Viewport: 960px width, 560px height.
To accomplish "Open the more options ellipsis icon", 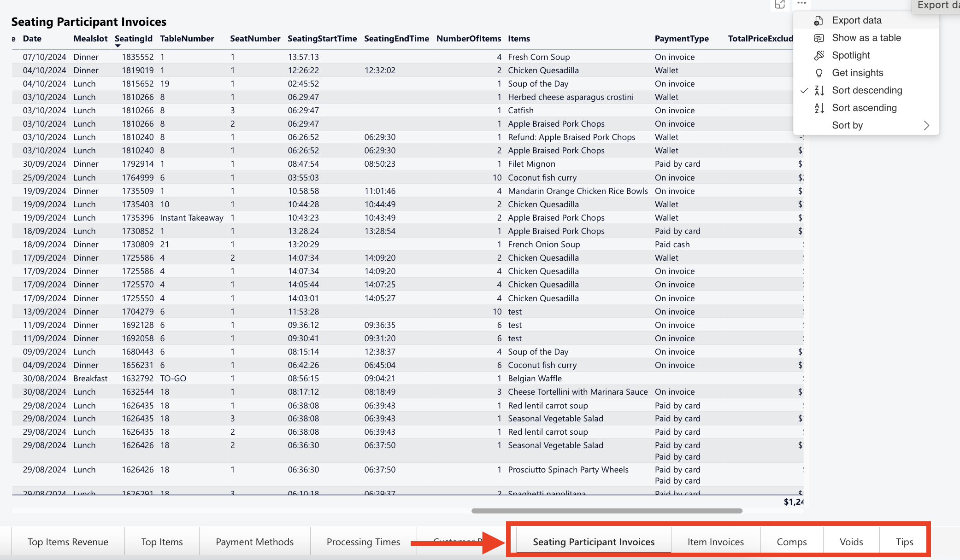I will tap(802, 3).
